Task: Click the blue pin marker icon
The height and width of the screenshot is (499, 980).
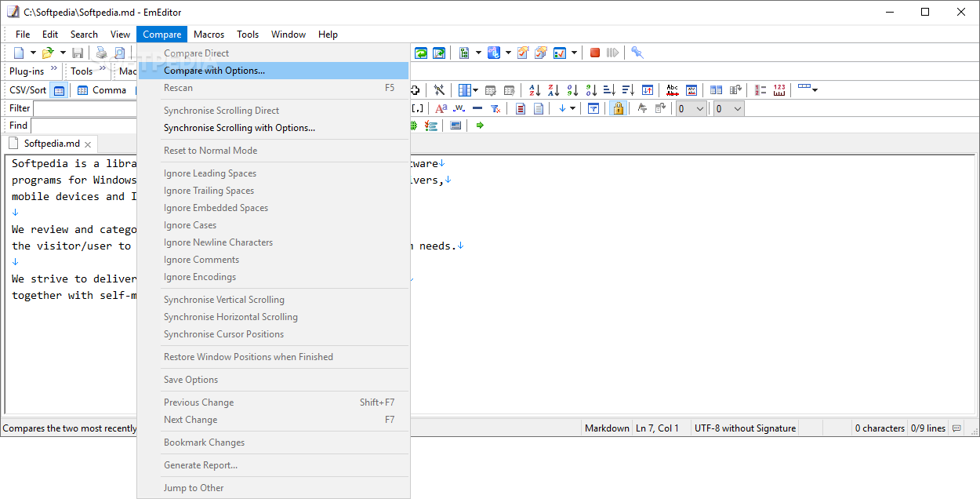Action: 637,53
